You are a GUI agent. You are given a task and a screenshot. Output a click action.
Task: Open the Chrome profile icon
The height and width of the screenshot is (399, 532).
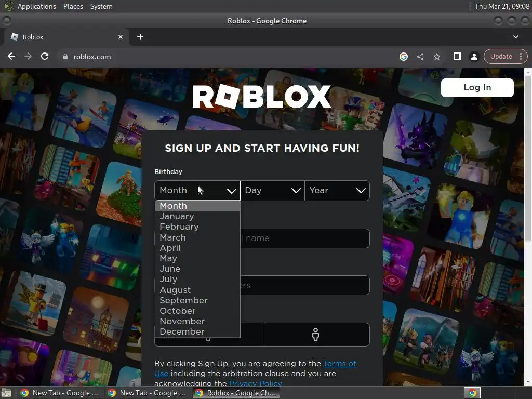(474, 57)
